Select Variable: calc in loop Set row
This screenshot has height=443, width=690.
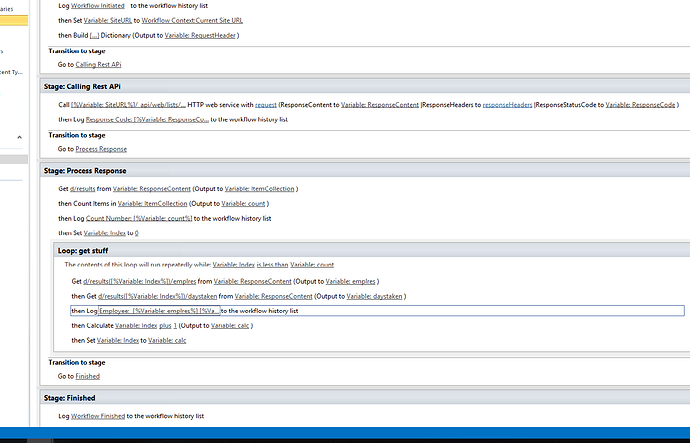pyautogui.click(x=167, y=340)
